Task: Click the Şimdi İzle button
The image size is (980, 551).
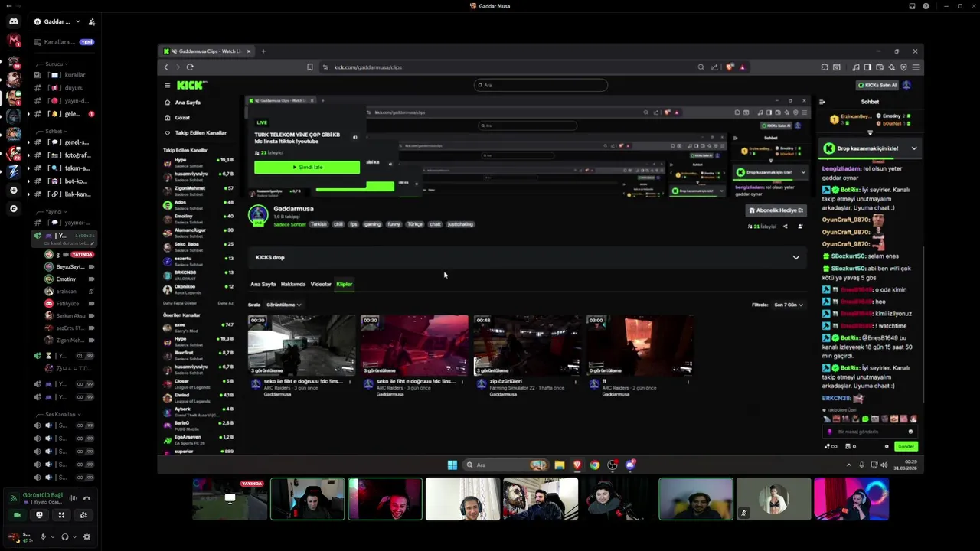Action: click(307, 167)
